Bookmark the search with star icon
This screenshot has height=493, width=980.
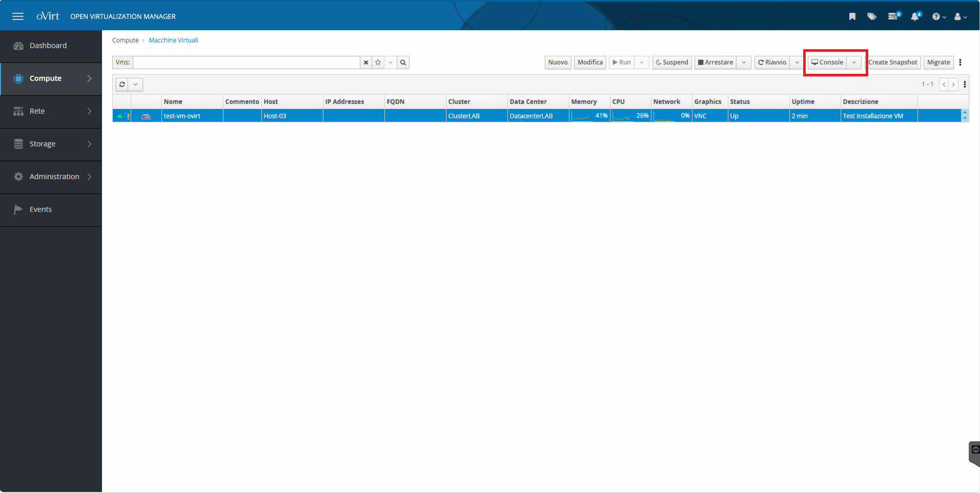click(378, 63)
